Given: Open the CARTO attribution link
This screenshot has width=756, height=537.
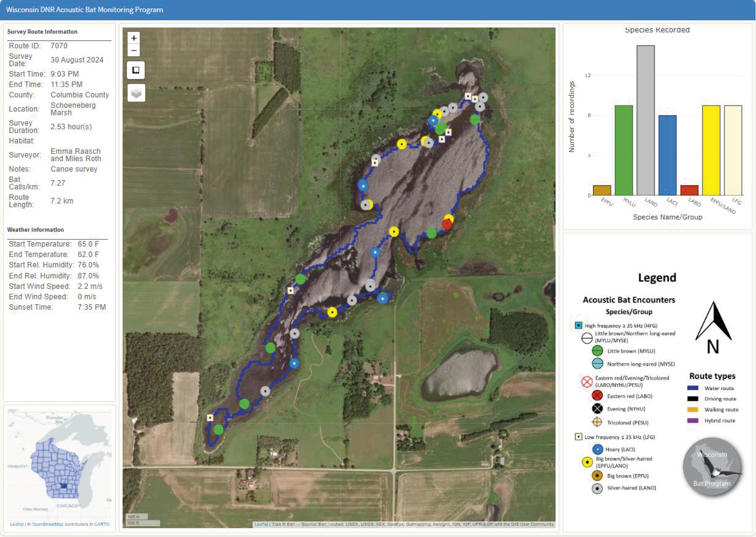Looking at the screenshot, I should point(102,524).
